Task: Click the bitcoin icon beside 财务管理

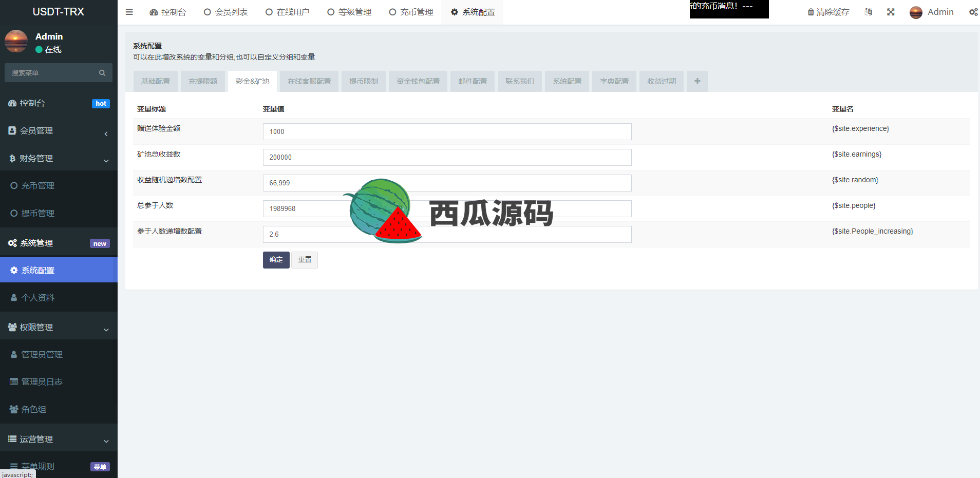Action: 12,158
